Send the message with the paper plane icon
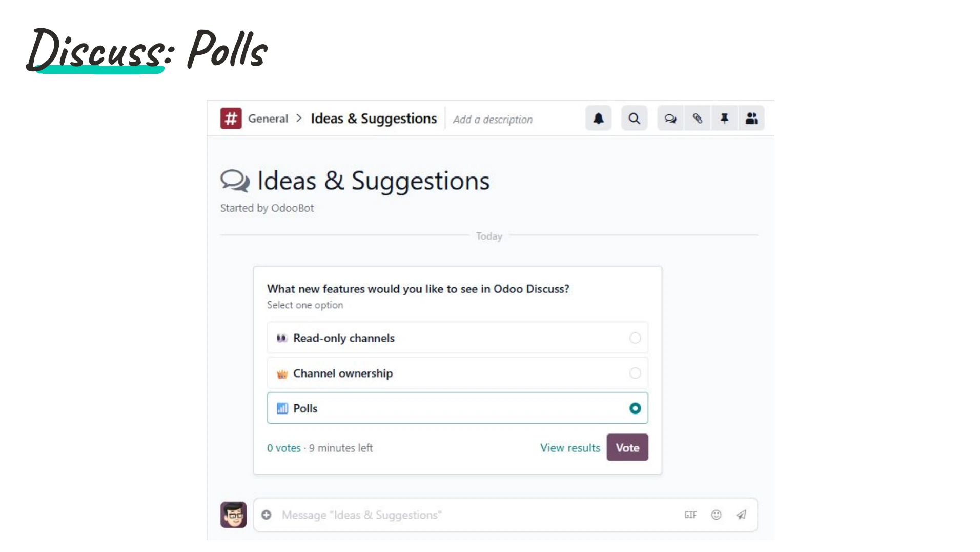 tap(741, 515)
